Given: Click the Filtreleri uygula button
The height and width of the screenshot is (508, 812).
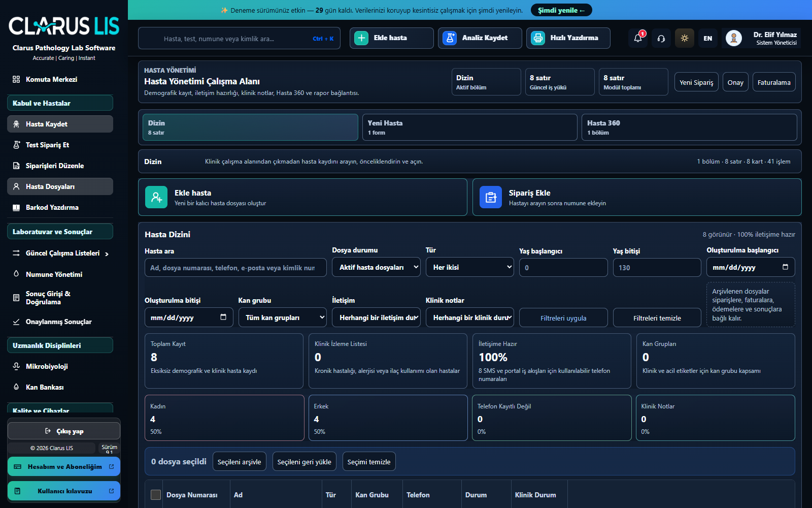Looking at the screenshot, I should 563,318.
